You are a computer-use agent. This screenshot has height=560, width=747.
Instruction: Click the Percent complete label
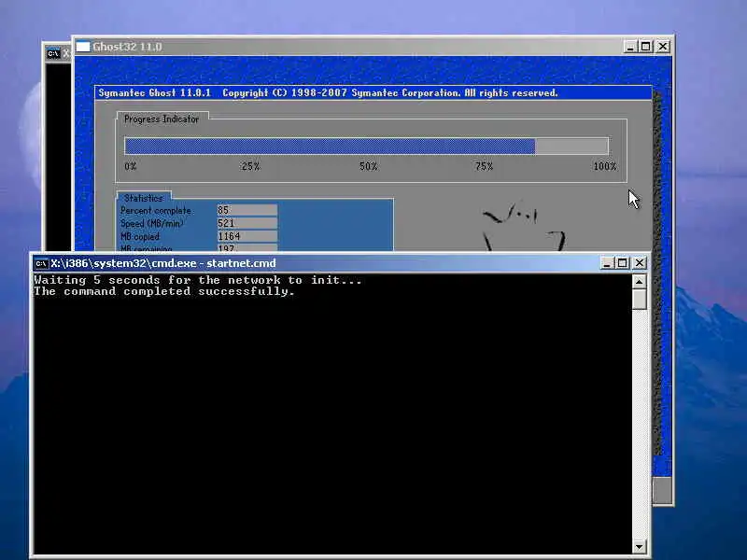156,211
